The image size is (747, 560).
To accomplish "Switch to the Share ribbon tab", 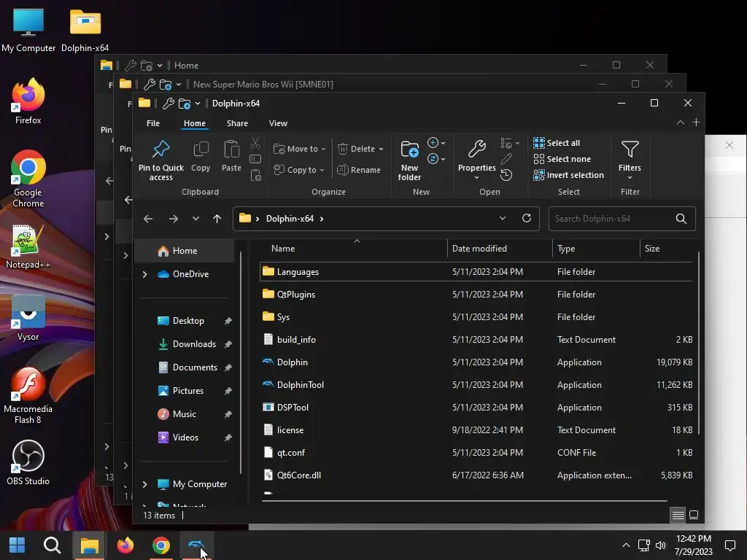I will (237, 123).
